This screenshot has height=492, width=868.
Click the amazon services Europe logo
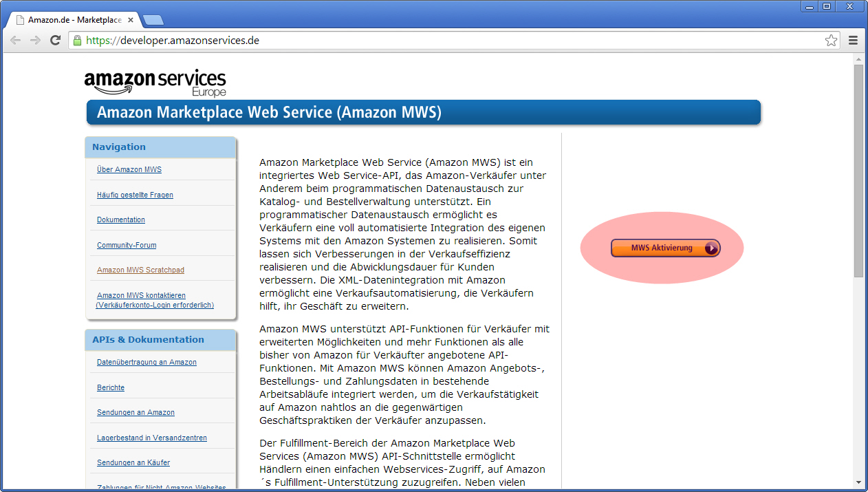155,83
